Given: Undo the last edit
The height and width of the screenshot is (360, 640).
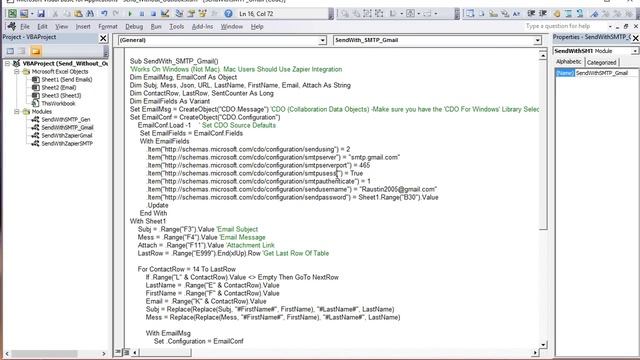Looking at the screenshot, I should point(104,13).
